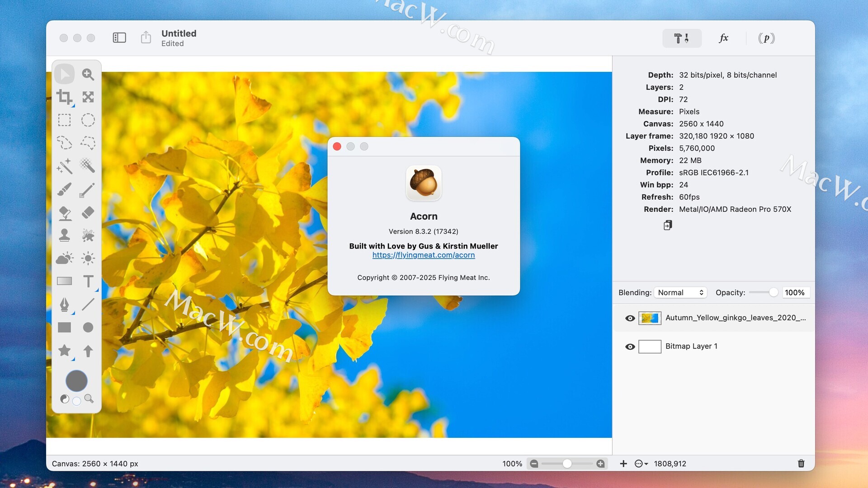Select the Clone Stamp tool
Screen dimensions: 868x488
(64, 235)
